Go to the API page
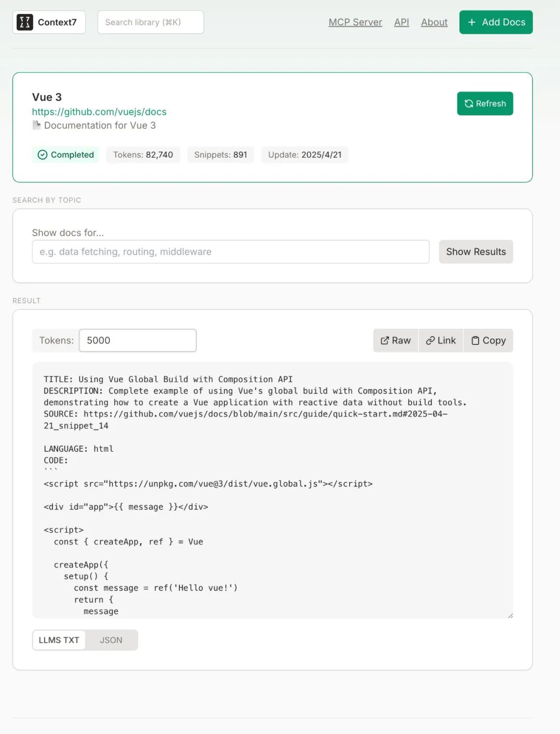Viewport: 560px width, 734px height. coord(401,22)
